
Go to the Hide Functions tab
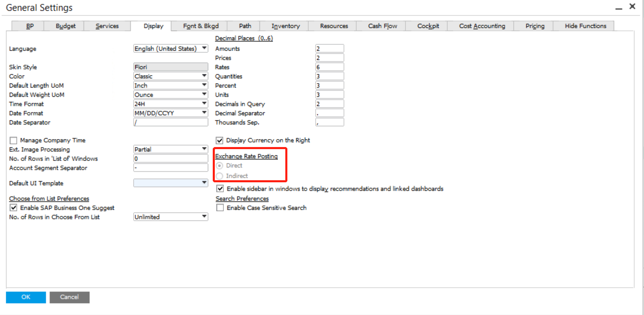[585, 26]
